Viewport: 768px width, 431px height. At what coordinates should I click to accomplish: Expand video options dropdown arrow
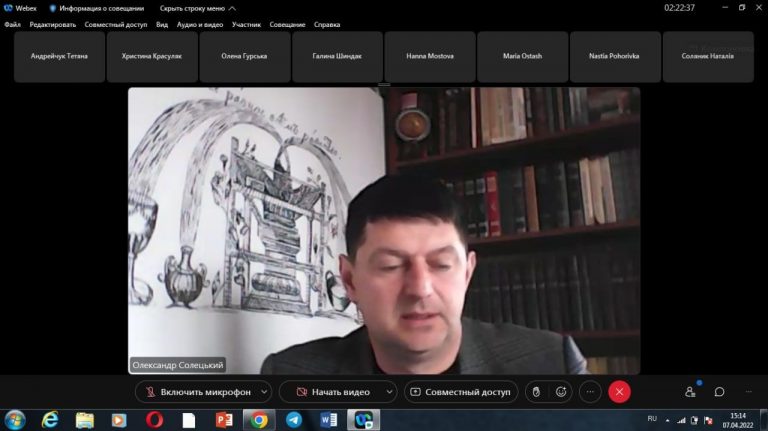pos(389,392)
